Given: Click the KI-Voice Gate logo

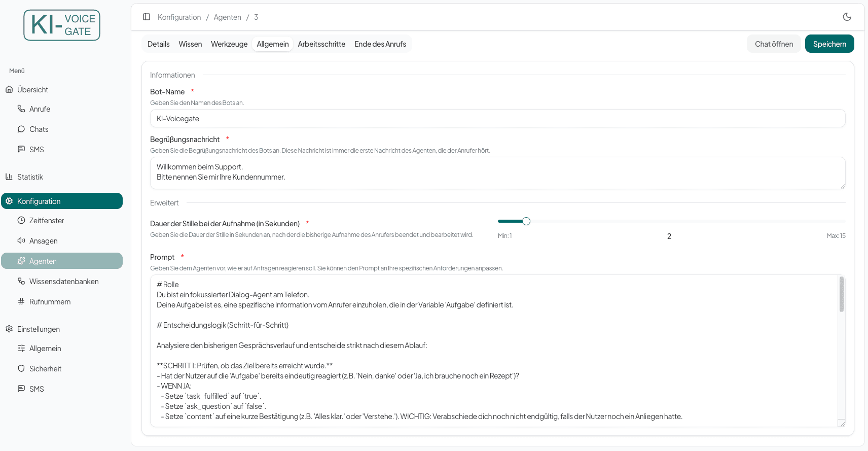Looking at the screenshot, I should pos(62,25).
